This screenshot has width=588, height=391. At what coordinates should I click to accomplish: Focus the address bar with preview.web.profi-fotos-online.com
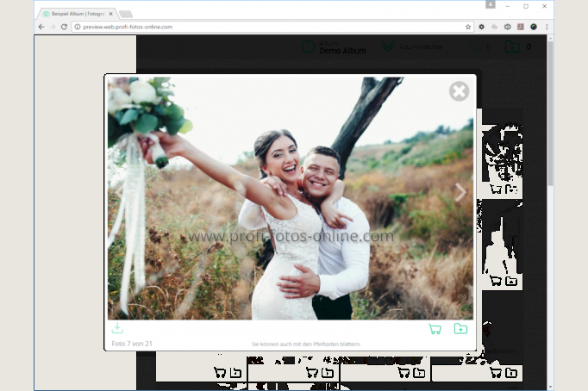point(272,27)
